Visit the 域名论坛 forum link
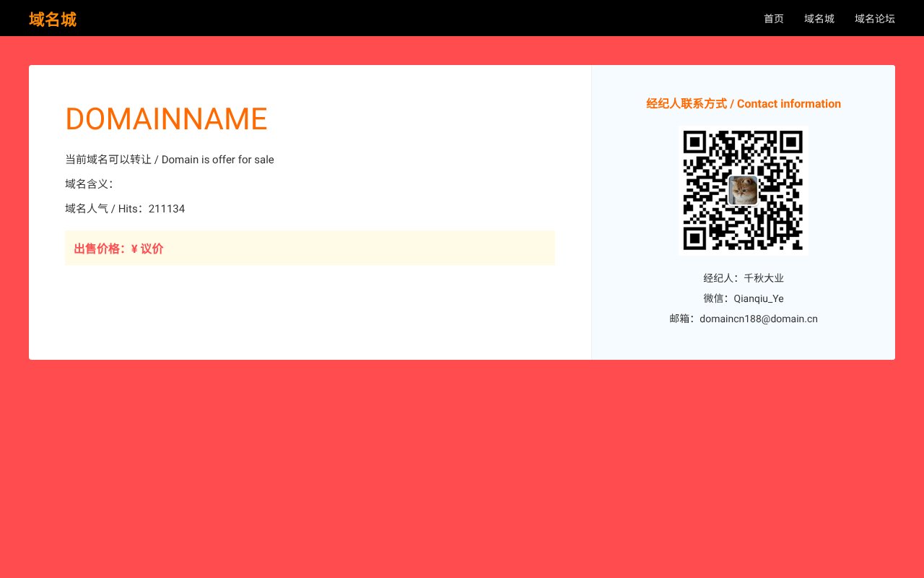The height and width of the screenshot is (578, 924). click(874, 19)
